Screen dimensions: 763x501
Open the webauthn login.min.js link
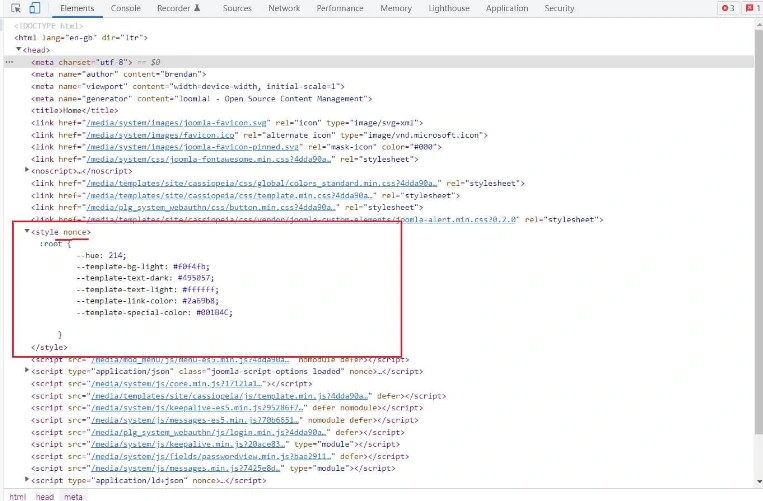coord(209,432)
